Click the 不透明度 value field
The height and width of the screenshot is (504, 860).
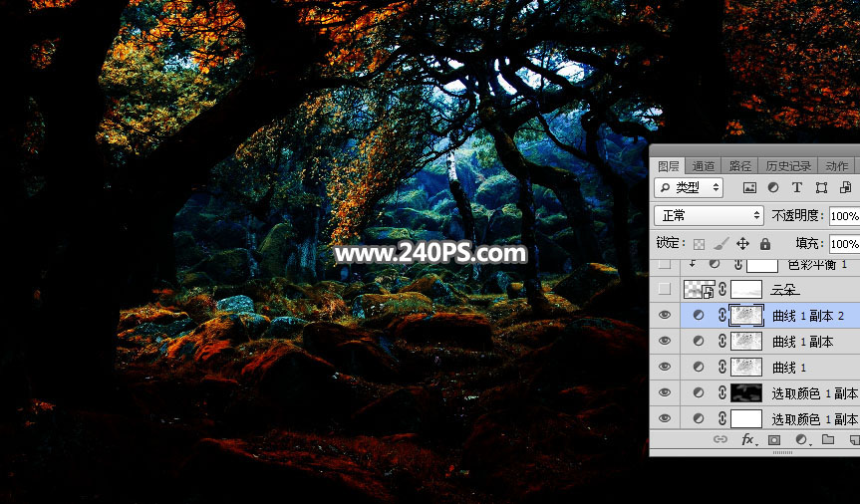845,216
